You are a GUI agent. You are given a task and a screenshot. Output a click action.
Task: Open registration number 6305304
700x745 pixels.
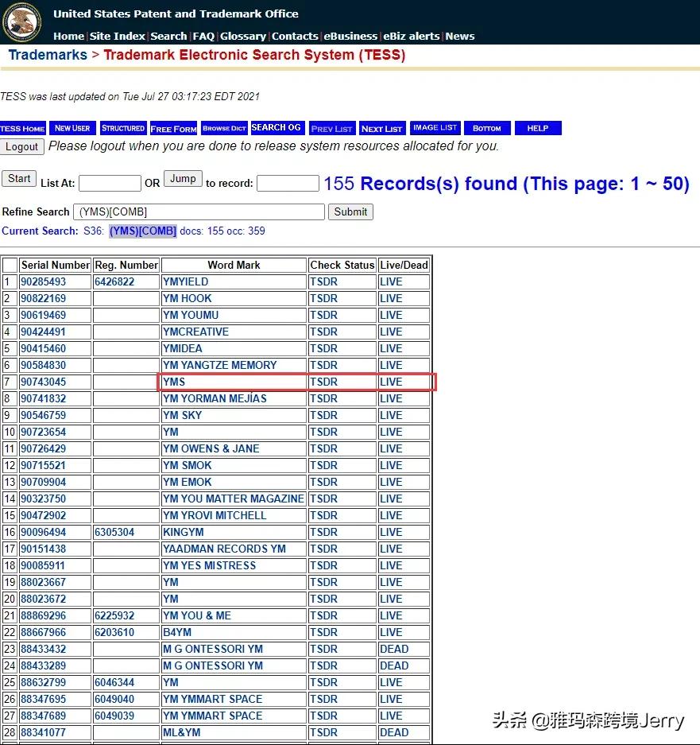(x=114, y=532)
